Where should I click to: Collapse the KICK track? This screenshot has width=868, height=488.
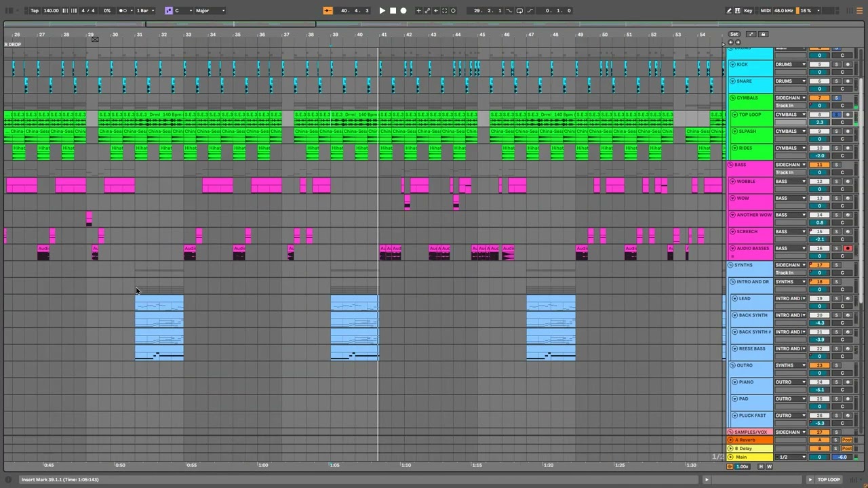(732, 64)
